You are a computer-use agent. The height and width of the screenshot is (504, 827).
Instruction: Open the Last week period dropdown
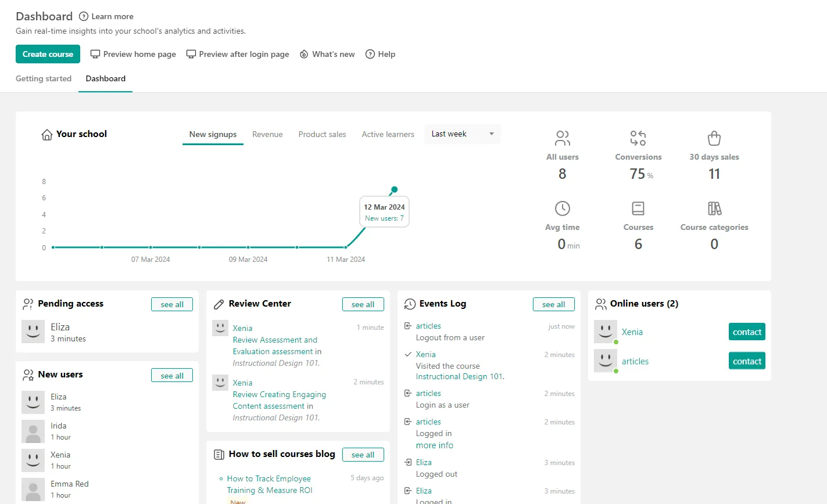[x=462, y=134]
